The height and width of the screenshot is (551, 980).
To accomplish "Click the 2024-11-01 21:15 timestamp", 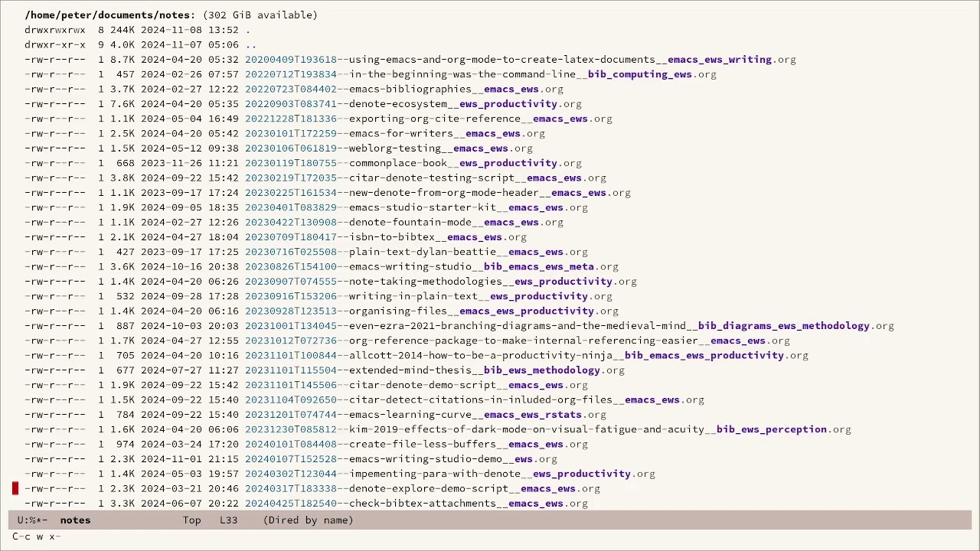I will click(190, 459).
